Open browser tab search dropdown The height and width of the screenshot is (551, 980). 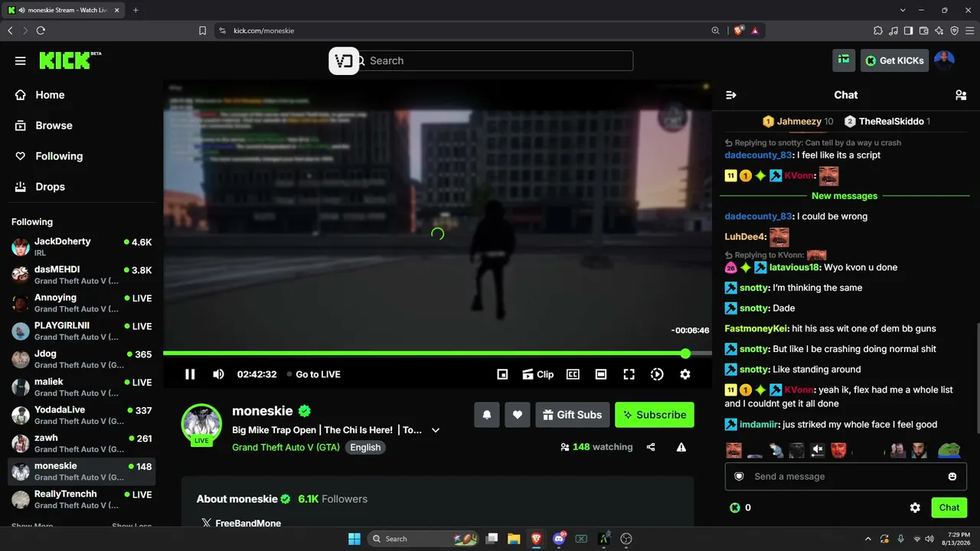coord(903,10)
